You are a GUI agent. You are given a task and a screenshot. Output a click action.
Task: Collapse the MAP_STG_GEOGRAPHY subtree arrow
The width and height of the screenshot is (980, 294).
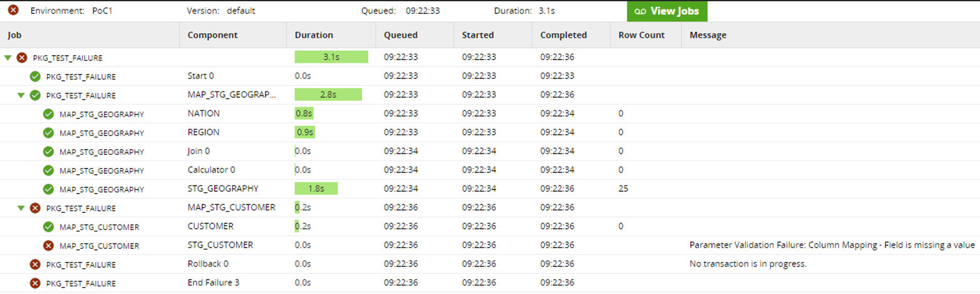(x=21, y=95)
